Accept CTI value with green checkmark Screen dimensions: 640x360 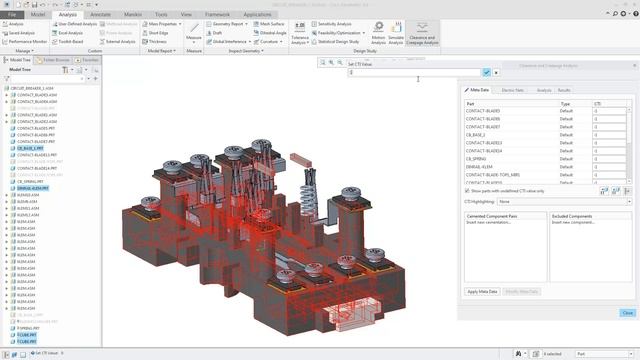(486, 72)
